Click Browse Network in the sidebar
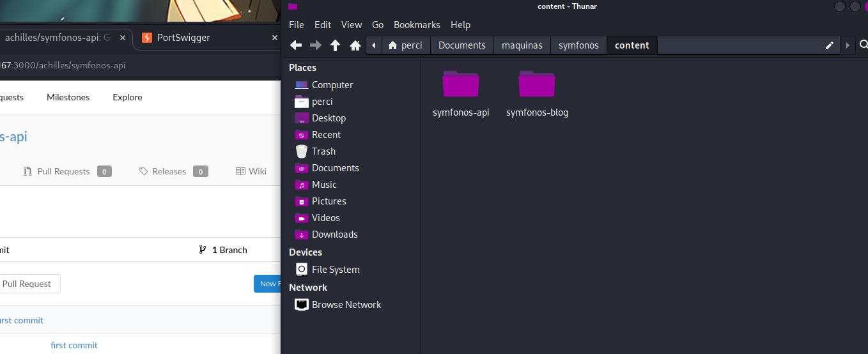 (x=346, y=305)
